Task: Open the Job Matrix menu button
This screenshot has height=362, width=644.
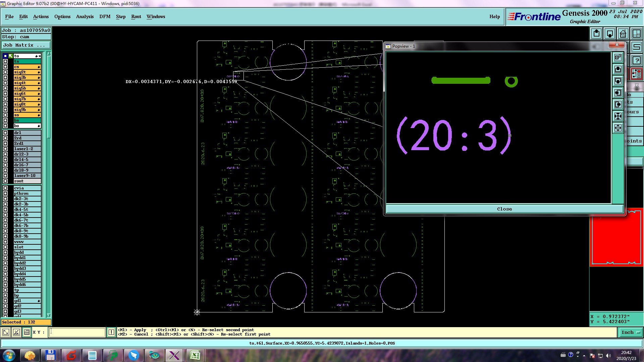Action: 26,45
